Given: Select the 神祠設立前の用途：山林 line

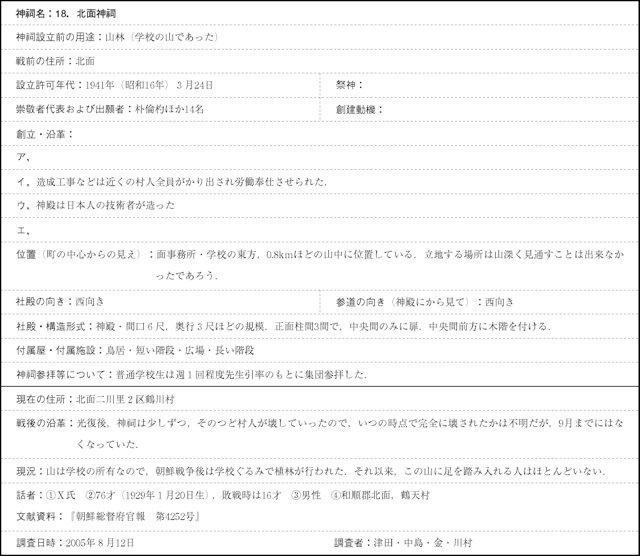Looking at the screenshot, I should coord(117,37).
